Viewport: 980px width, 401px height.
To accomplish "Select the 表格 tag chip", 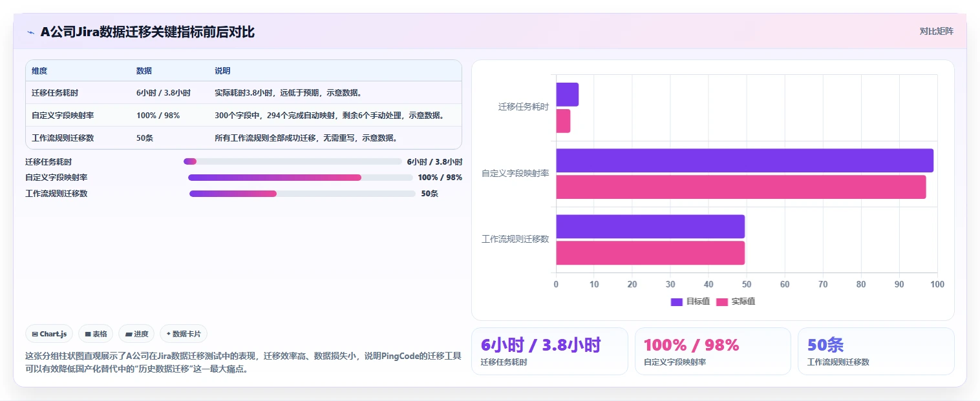I will (x=96, y=334).
